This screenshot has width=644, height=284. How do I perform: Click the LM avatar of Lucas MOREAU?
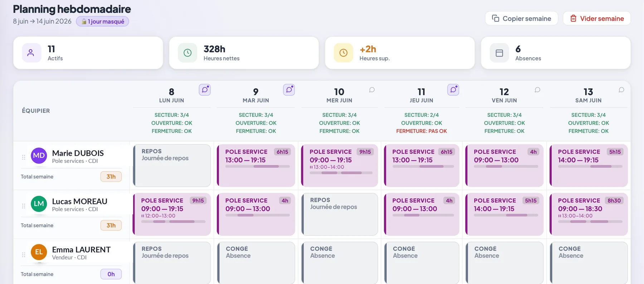coord(39,204)
